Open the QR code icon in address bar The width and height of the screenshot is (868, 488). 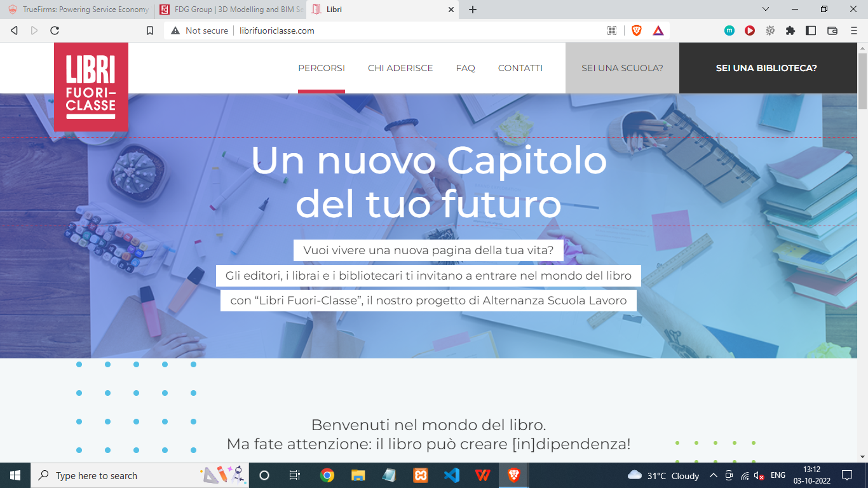(x=612, y=30)
